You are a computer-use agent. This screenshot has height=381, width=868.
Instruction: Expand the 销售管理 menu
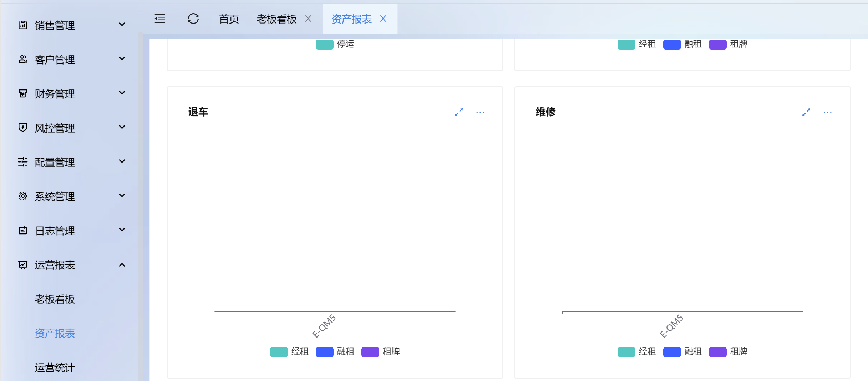[x=71, y=25]
